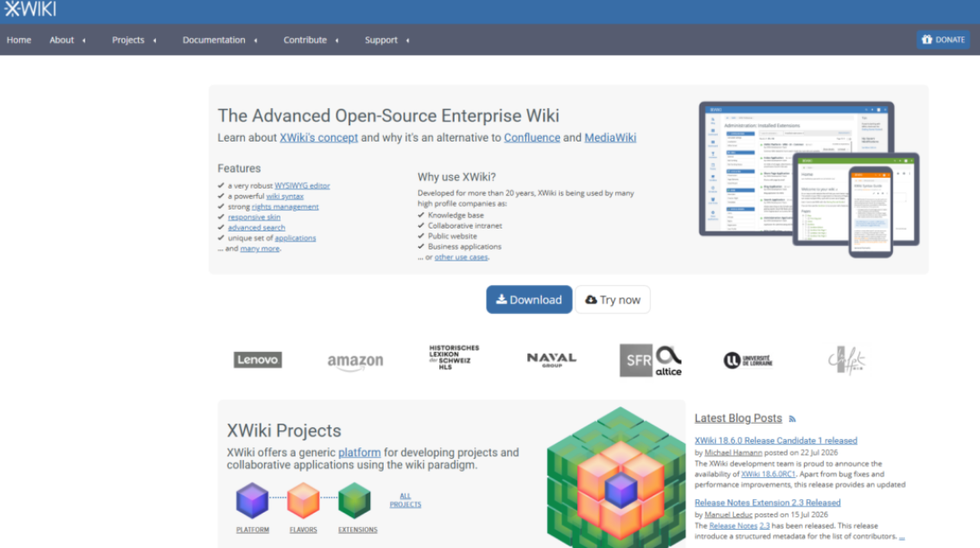Open the ALL PROJECTS link
The width and height of the screenshot is (980, 548).
coord(406,500)
